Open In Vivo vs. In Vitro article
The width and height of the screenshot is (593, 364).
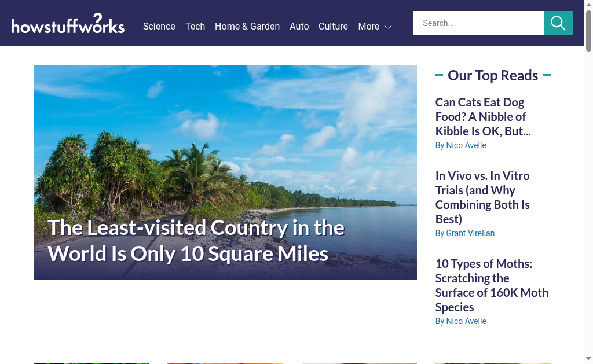pyautogui.click(x=482, y=197)
